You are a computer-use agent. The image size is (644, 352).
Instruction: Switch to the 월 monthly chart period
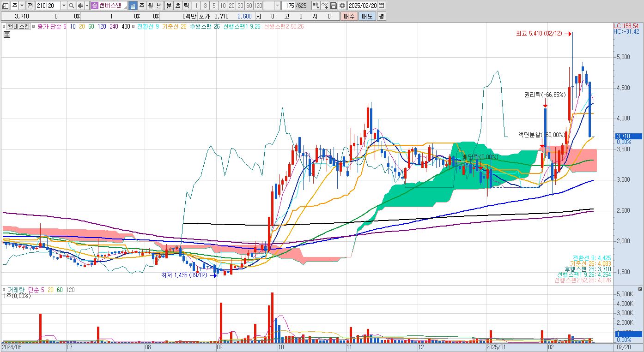point(151,6)
